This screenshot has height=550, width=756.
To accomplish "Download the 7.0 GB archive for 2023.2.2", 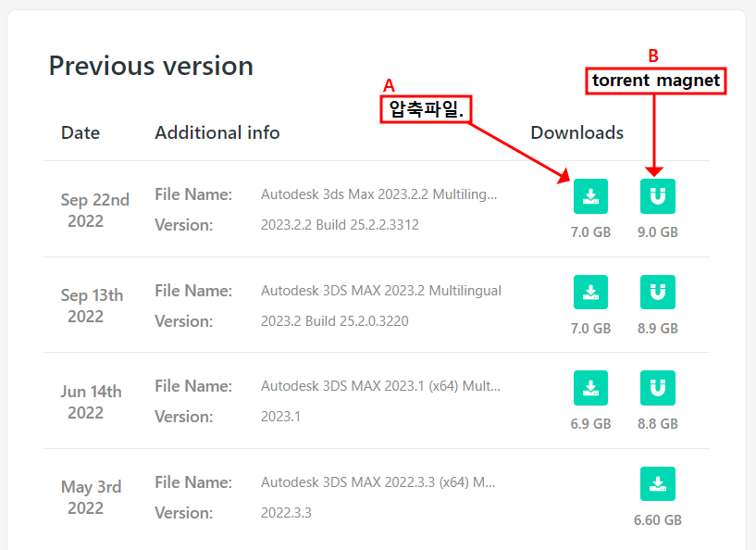I will [x=590, y=196].
